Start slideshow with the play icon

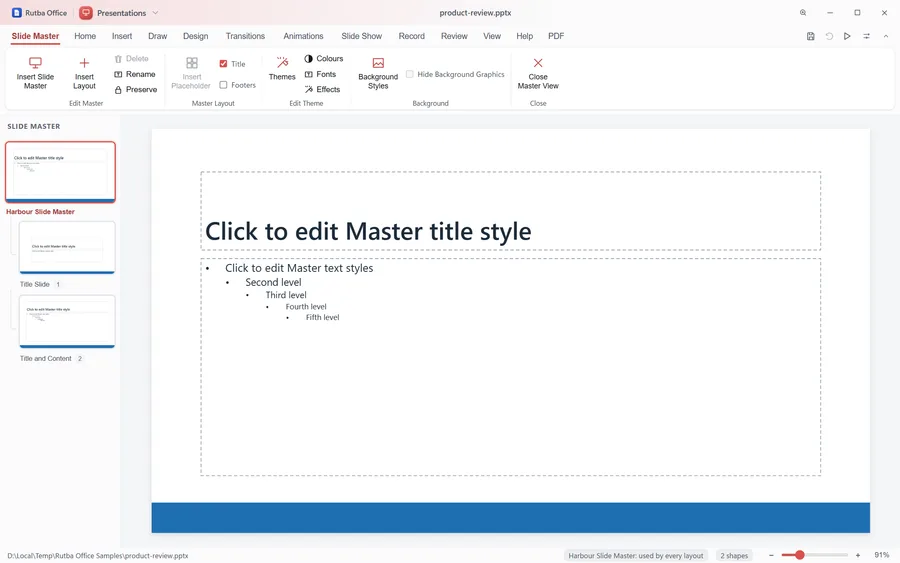(847, 36)
